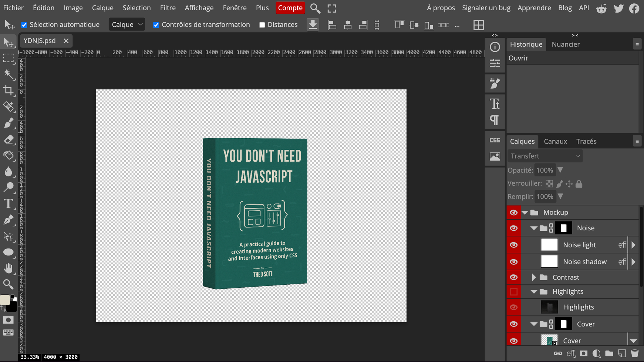Collapse the Mockup folder
This screenshot has height=362, width=644.
click(525, 213)
